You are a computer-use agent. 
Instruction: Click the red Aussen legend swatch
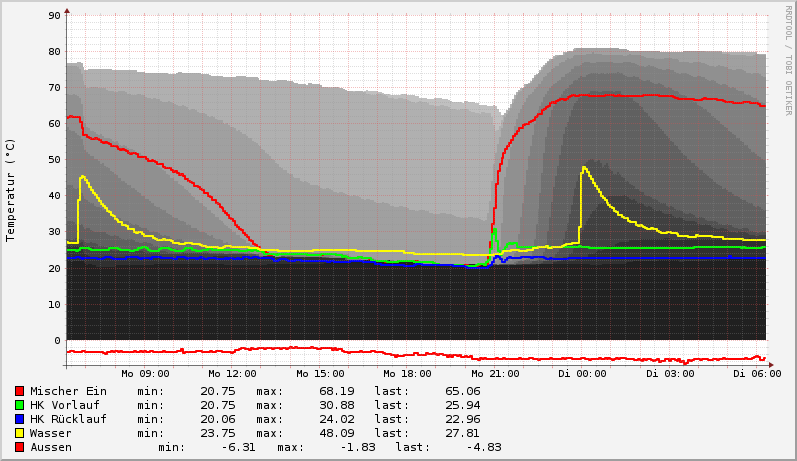pos(19,447)
